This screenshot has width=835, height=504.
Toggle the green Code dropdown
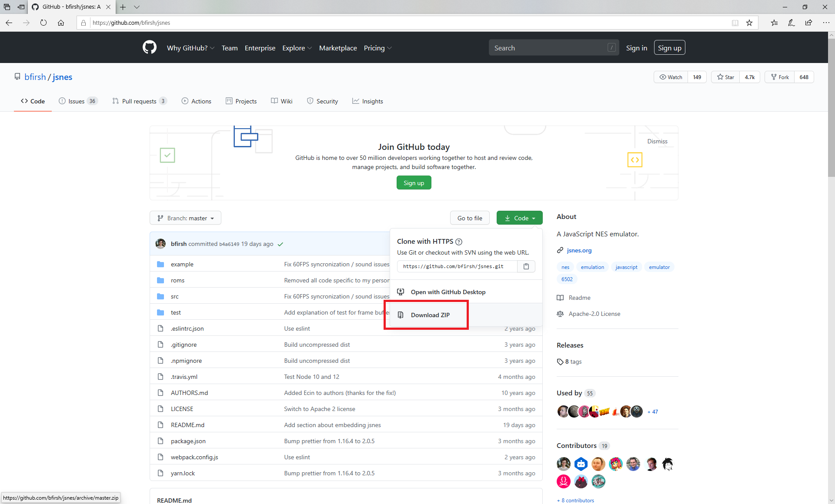pyautogui.click(x=520, y=218)
